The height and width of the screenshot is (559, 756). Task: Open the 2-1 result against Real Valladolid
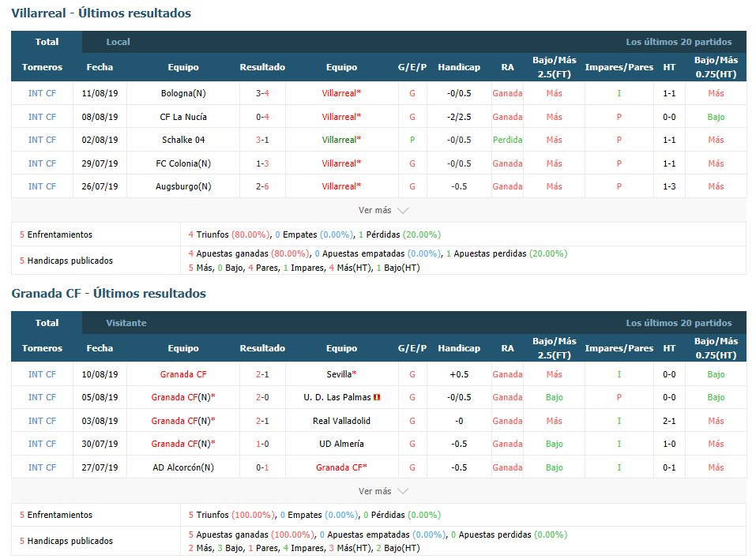point(262,421)
